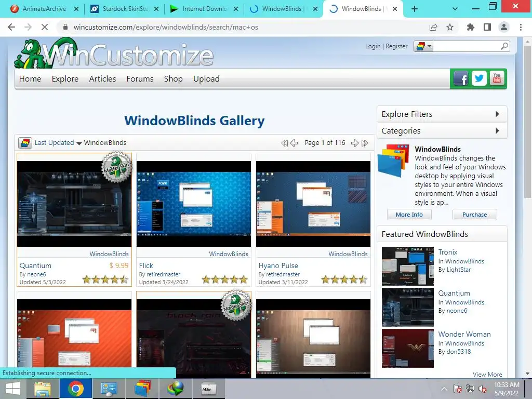Click the View More link

487,374
